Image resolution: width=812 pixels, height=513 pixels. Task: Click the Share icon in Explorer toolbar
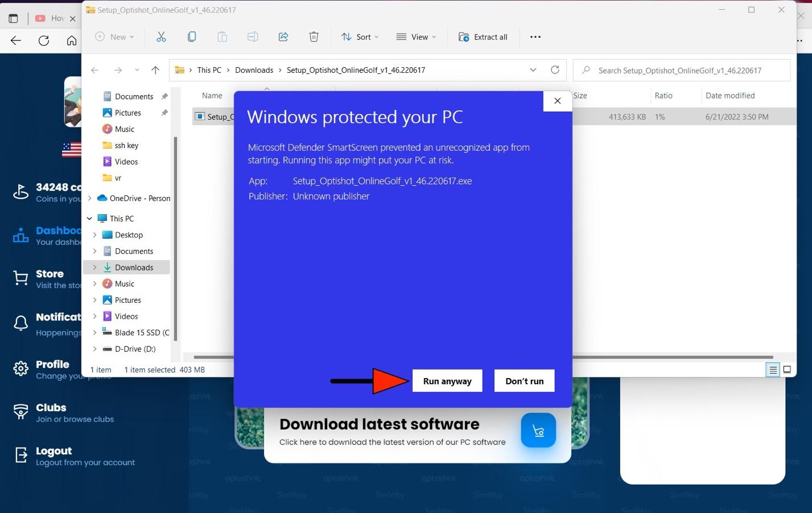pyautogui.click(x=283, y=37)
